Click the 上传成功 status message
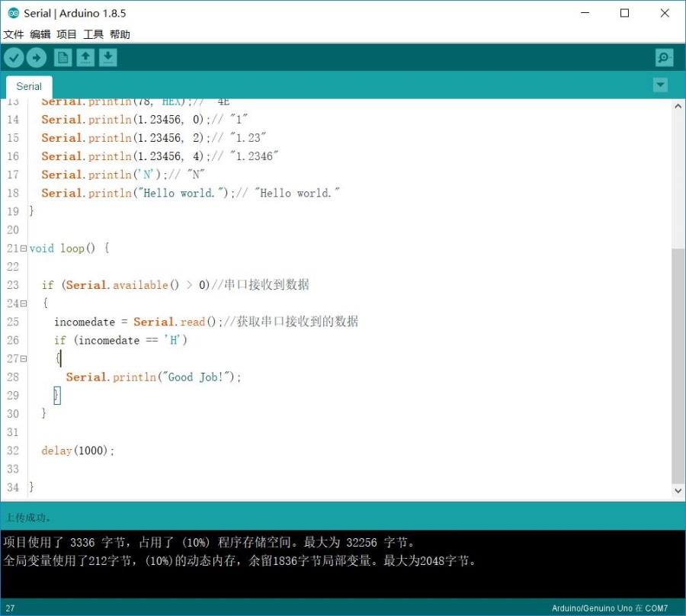The height and width of the screenshot is (616, 686). [28, 518]
